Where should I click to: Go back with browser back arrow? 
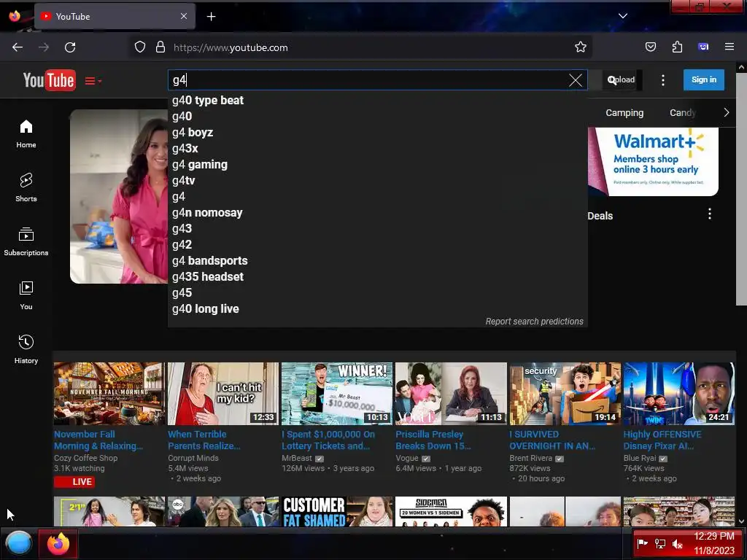(x=18, y=47)
